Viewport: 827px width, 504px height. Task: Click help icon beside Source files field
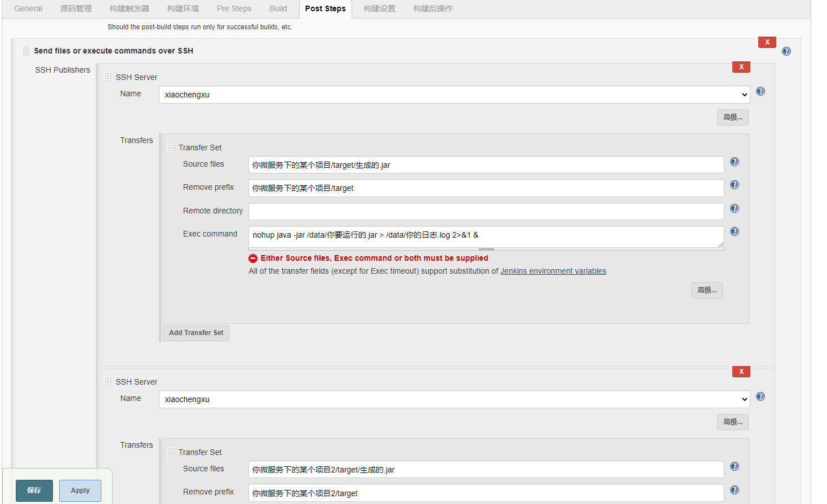click(x=734, y=162)
